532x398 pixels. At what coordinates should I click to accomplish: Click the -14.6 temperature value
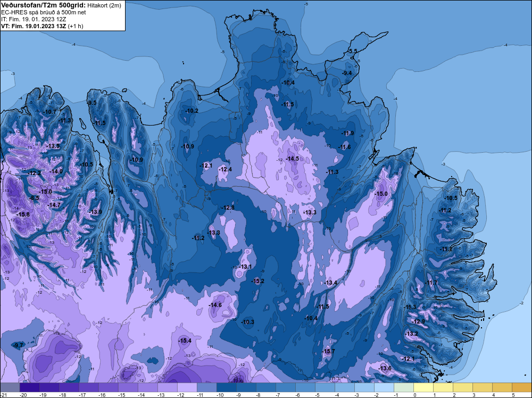tap(215, 305)
